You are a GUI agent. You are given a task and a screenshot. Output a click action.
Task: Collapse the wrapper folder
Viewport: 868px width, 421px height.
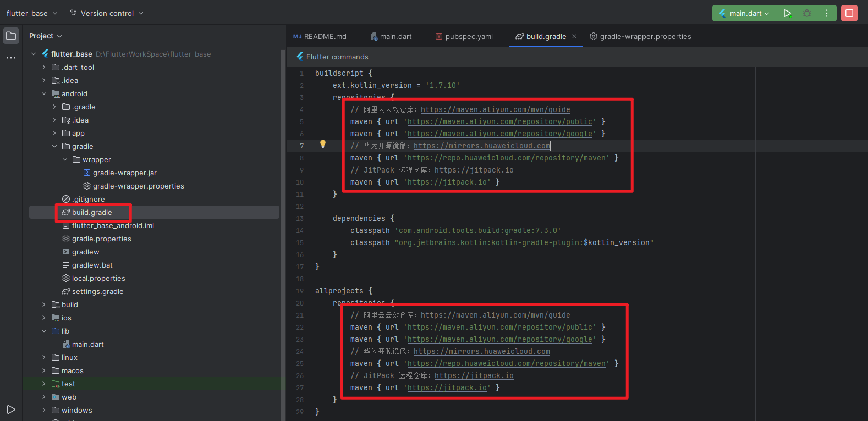pyautogui.click(x=65, y=159)
